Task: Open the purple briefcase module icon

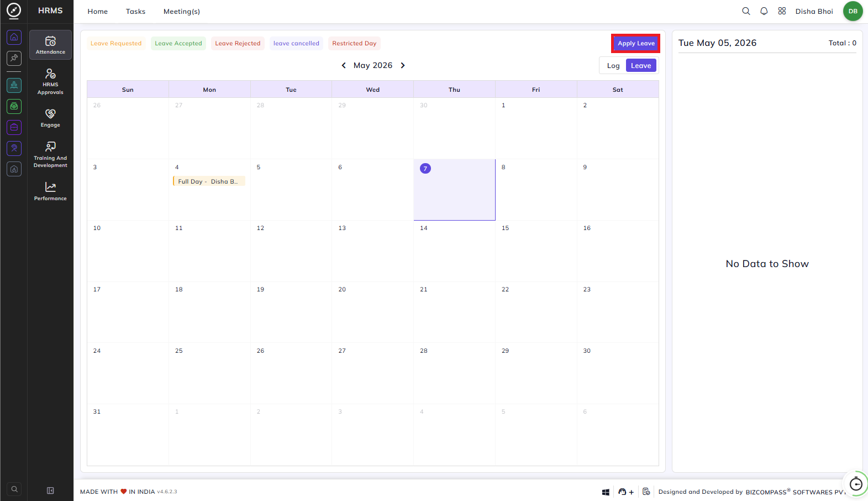Action: click(14, 127)
